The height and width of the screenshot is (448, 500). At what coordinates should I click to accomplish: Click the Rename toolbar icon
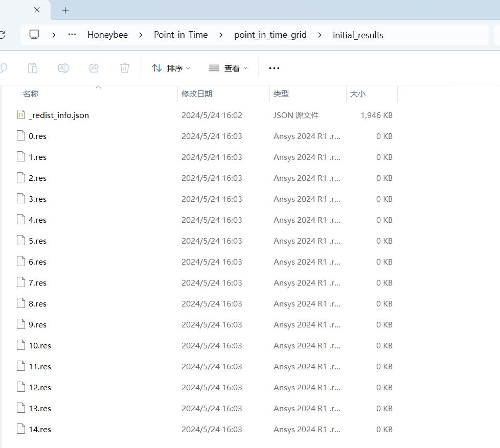(x=63, y=68)
